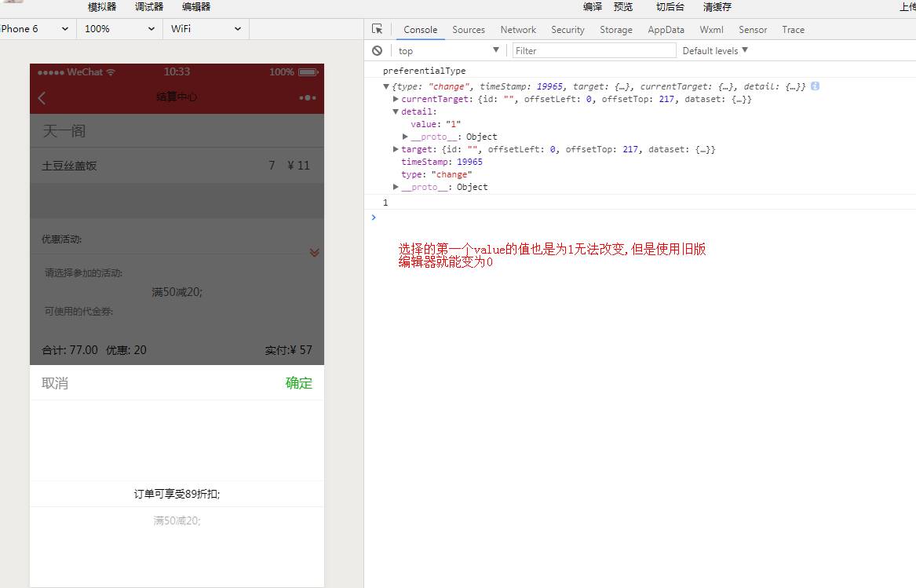This screenshot has height=588, width=916.
Task: Open the device model dropdown
Action: tap(35, 28)
